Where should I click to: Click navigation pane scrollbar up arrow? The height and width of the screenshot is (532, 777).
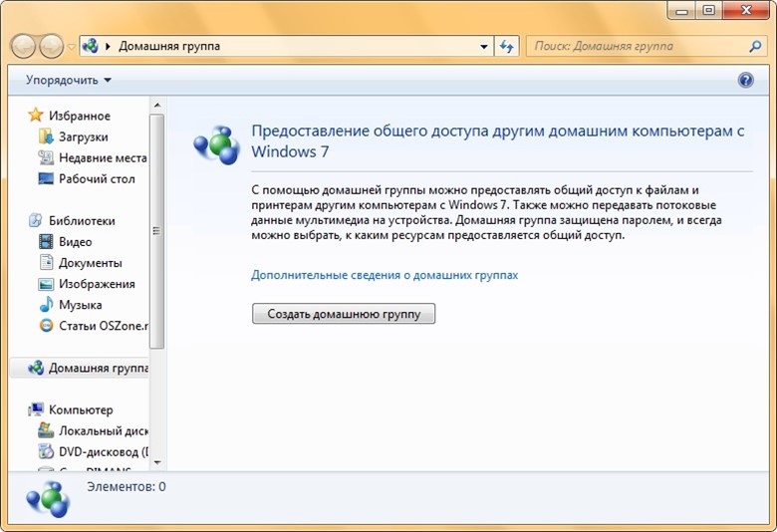157,106
